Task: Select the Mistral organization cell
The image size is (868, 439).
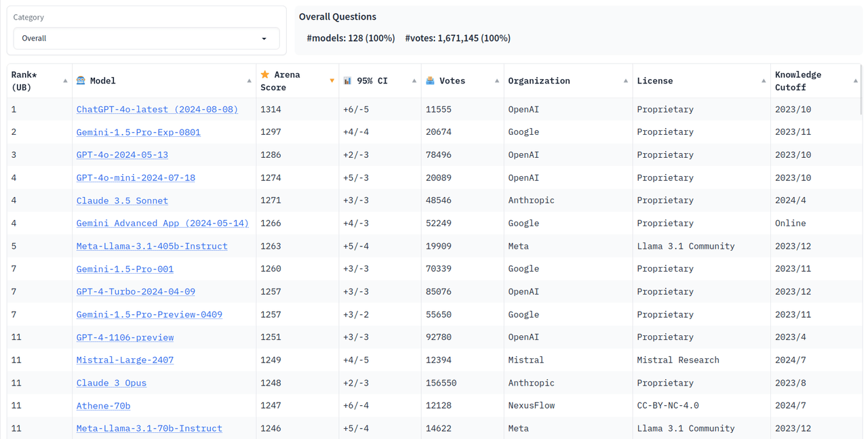Action: (526, 360)
